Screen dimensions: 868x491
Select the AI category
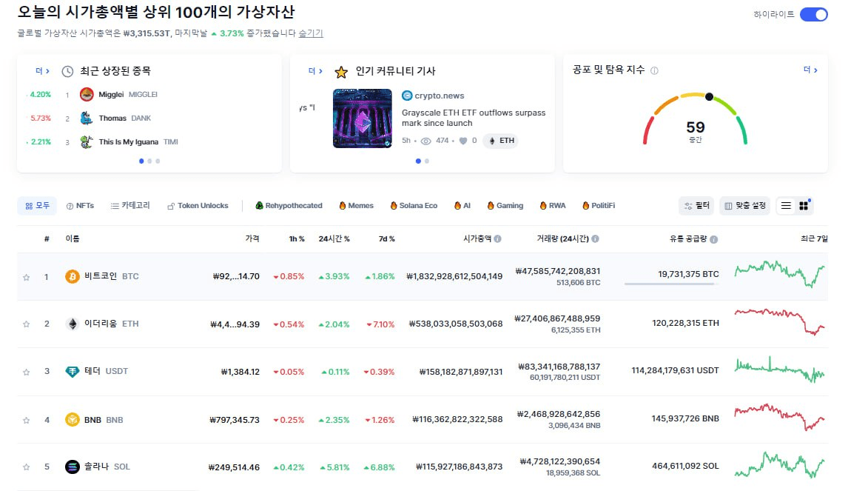(462, 206)
